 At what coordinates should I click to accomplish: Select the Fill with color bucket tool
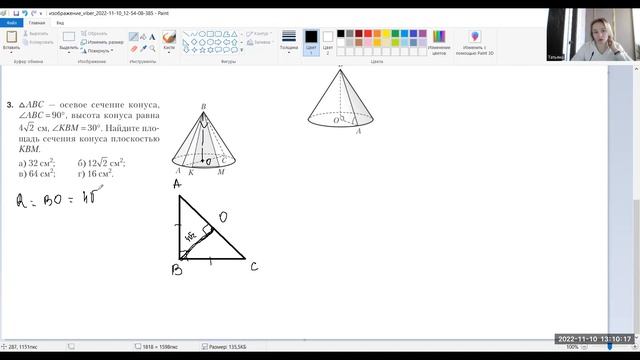tap(143, 37)
